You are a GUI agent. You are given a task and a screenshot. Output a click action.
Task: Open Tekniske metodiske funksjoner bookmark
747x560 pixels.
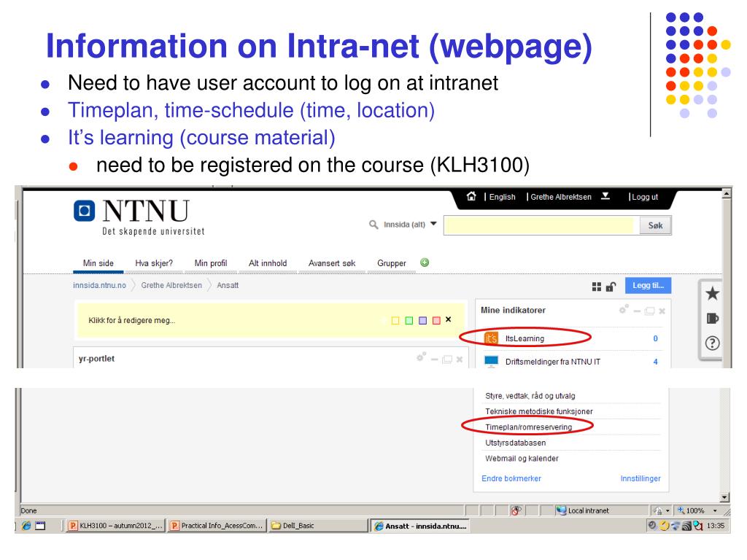pos(539,411)
